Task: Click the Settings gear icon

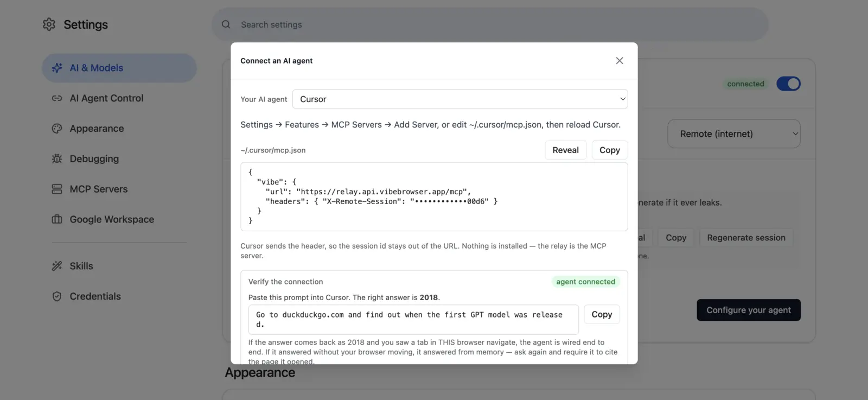Action: click(49, 24)
